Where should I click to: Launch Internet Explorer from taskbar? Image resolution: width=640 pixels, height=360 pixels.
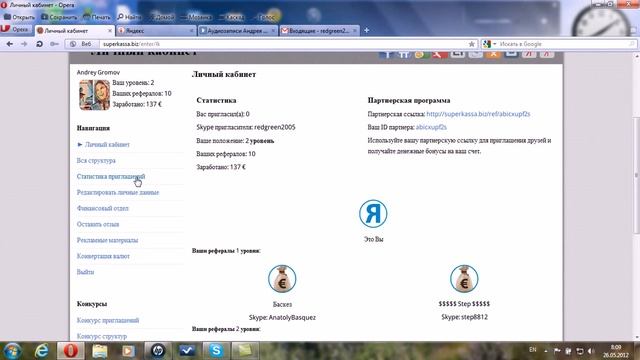coord(42,350)
